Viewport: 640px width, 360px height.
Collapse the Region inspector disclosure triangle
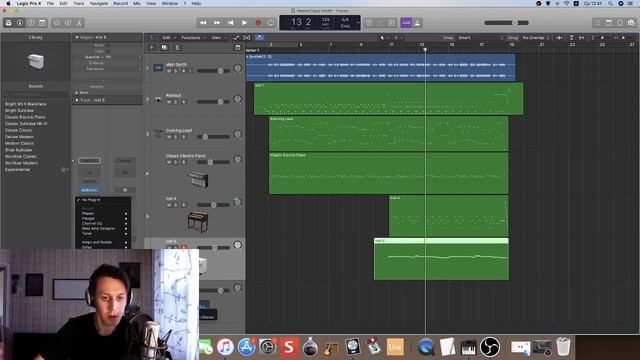[x=77, y=38]
